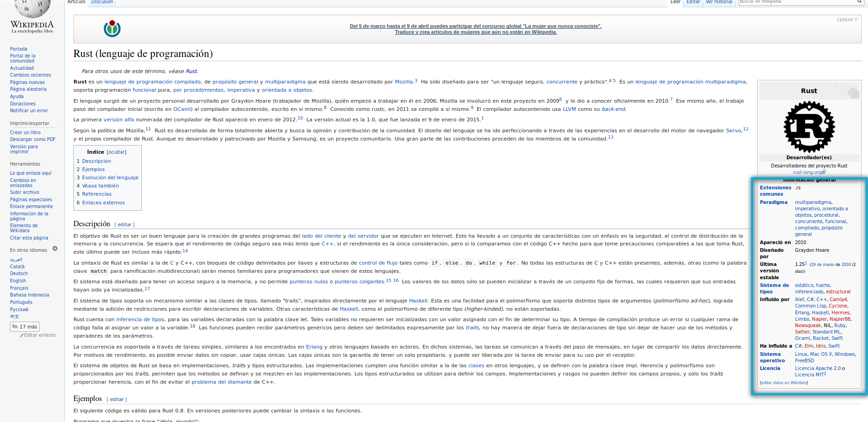This screenshot has width=868, height=422.
Task: Open the Artículo tab
Action: click(x=76, y=2)
